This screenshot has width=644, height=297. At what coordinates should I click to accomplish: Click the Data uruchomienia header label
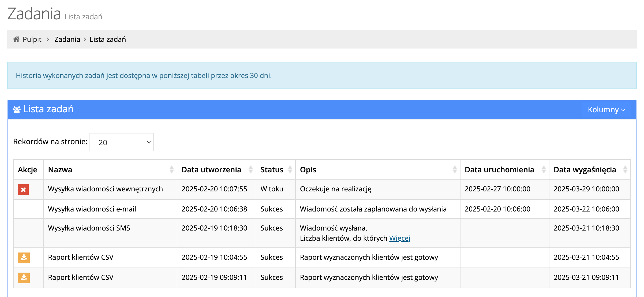point(499,170)
